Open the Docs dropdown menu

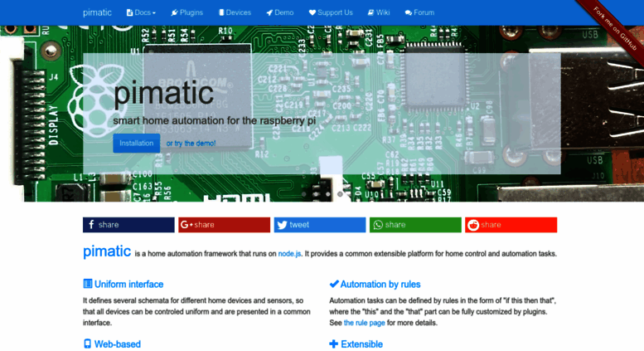[x=141, y=12]
